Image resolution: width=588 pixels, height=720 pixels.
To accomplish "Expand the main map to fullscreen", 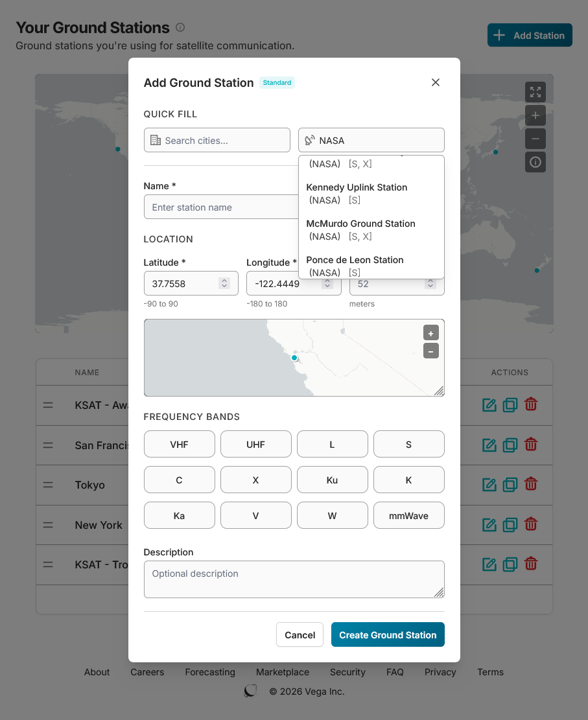I will pyautogui.click(x=535, y=92).
